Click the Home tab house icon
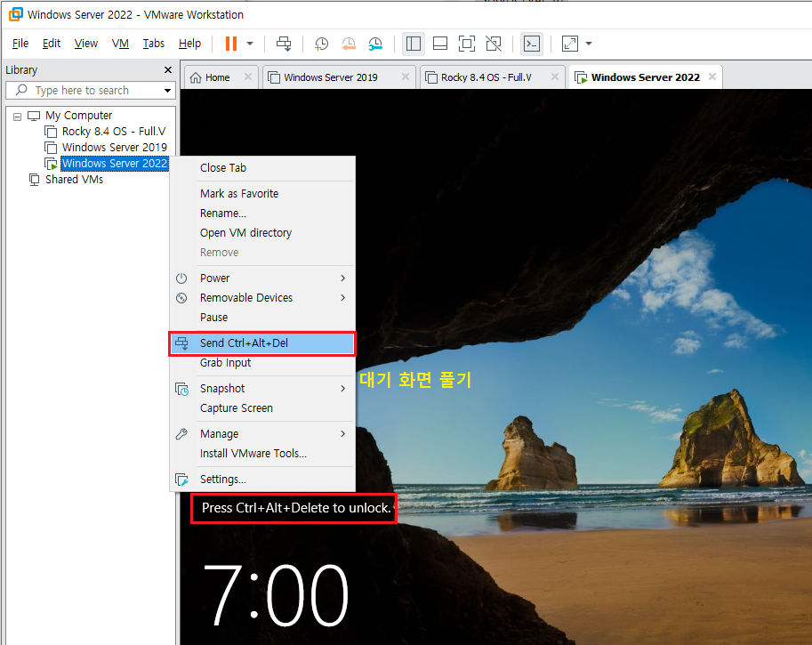812x645 pixels. (196, 77)
